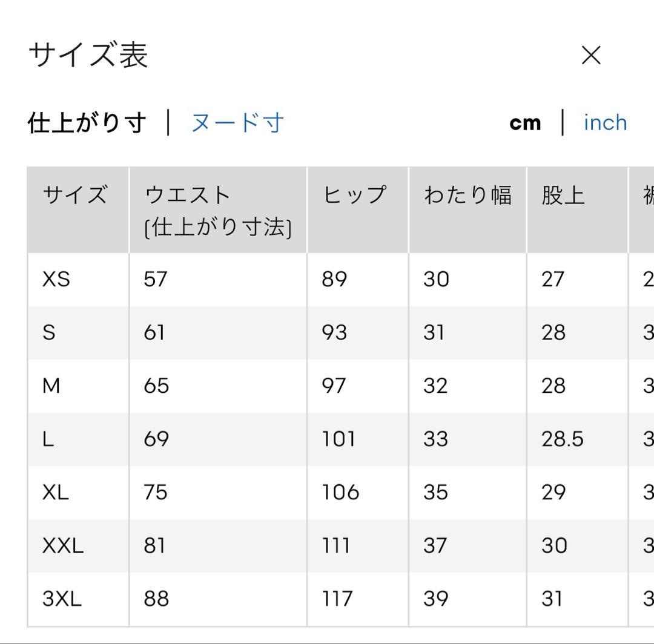Click the 3XL hip value 117
The width and height of the screenshot is (654, 644).
(x=337, y=599)
